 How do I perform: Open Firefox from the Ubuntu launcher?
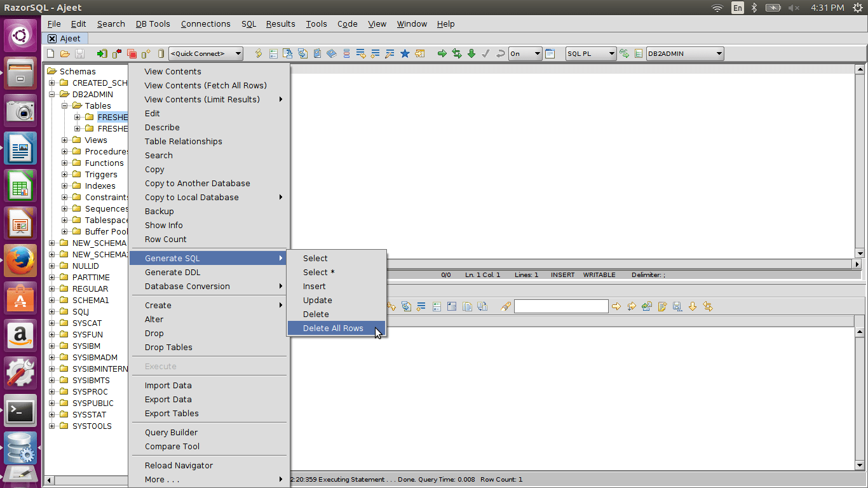pos(20,260)
